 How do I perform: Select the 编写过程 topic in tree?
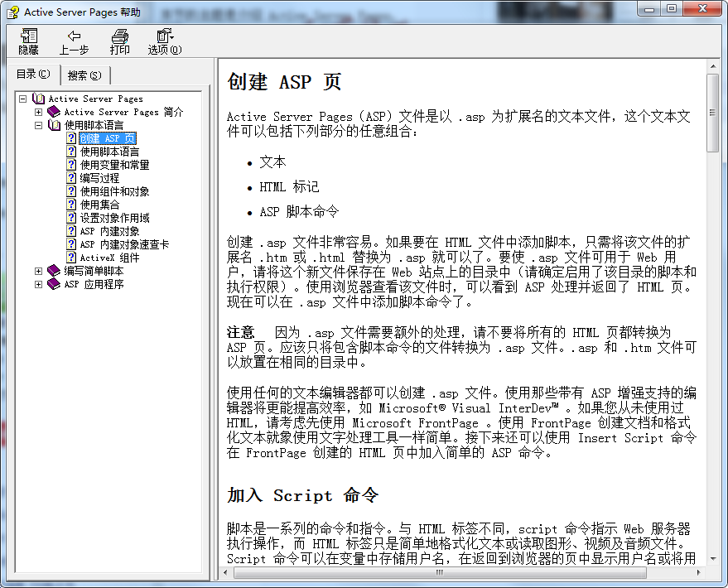[x=99, y=178]
